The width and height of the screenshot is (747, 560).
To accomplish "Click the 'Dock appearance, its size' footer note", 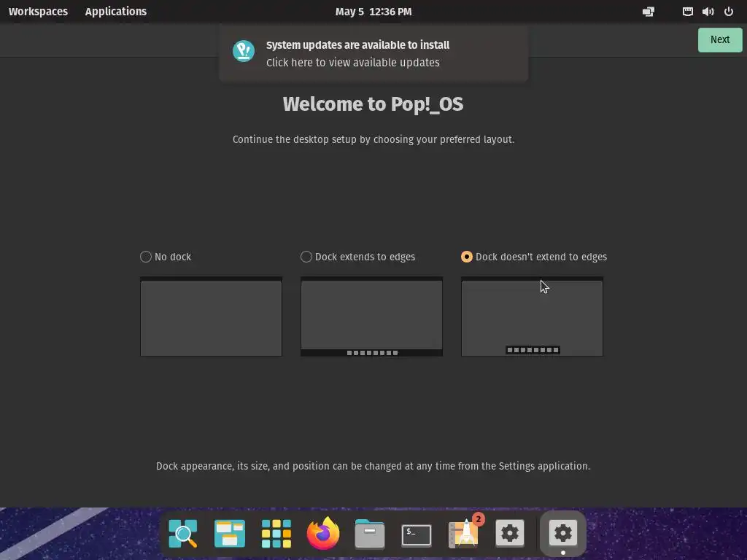I will point(373,466).
